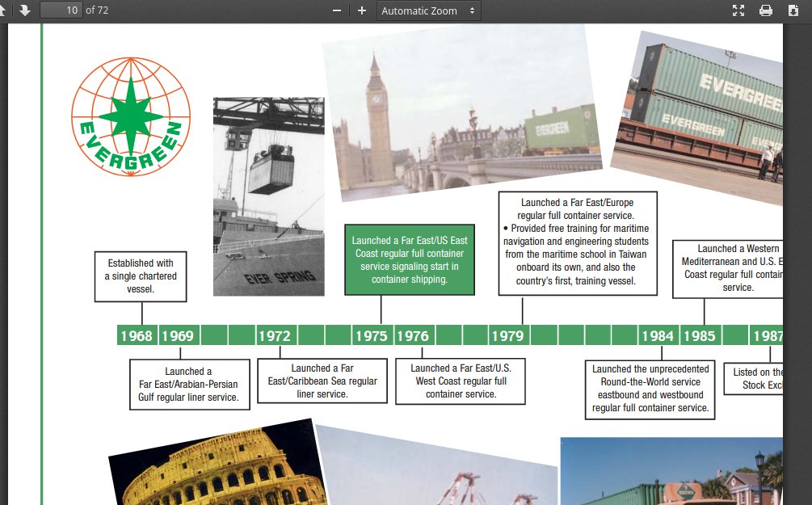
Task: Select the 1979 timeline marker
Action: click(508, 335)
